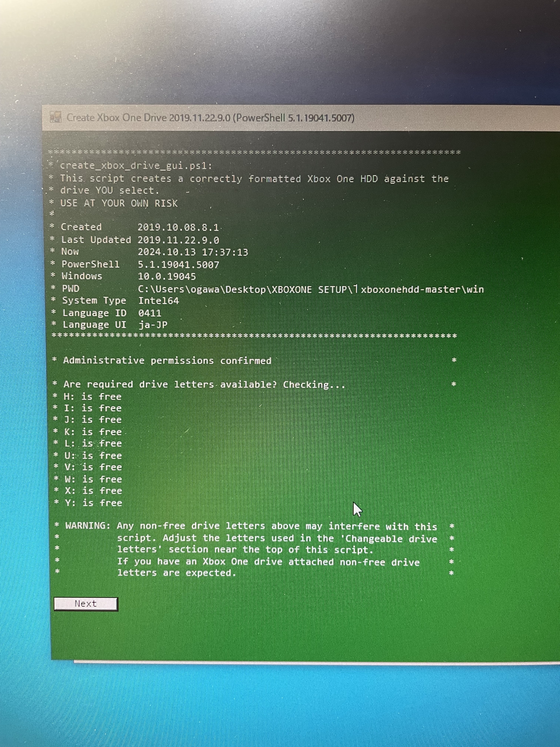Image resolution: width=560 pixels, height=747 pixels.
Task: Click the PWD path text
Action: pyautogui.click(x=311, y=289)
